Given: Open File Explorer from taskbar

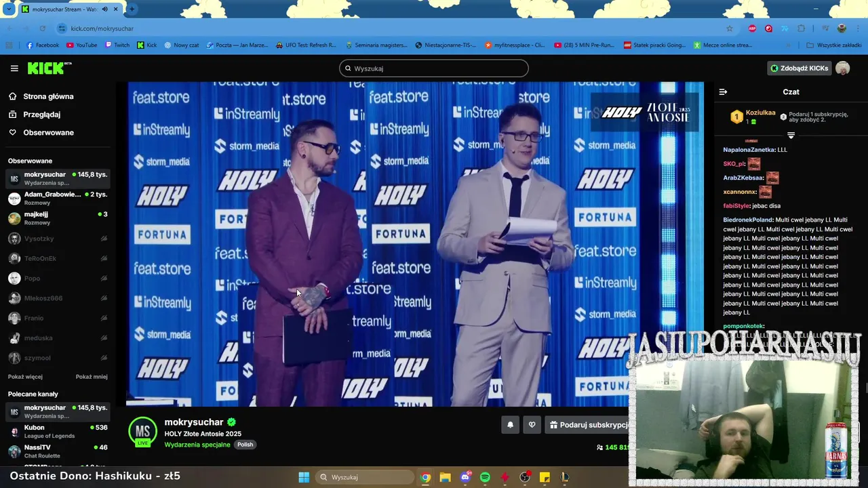Looking at the screenshot, I should pos(445,477).
